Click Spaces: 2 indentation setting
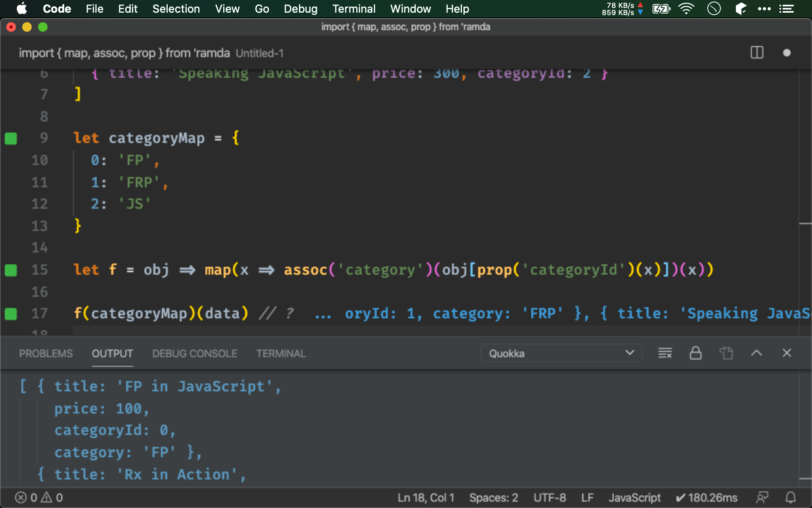 494,497
